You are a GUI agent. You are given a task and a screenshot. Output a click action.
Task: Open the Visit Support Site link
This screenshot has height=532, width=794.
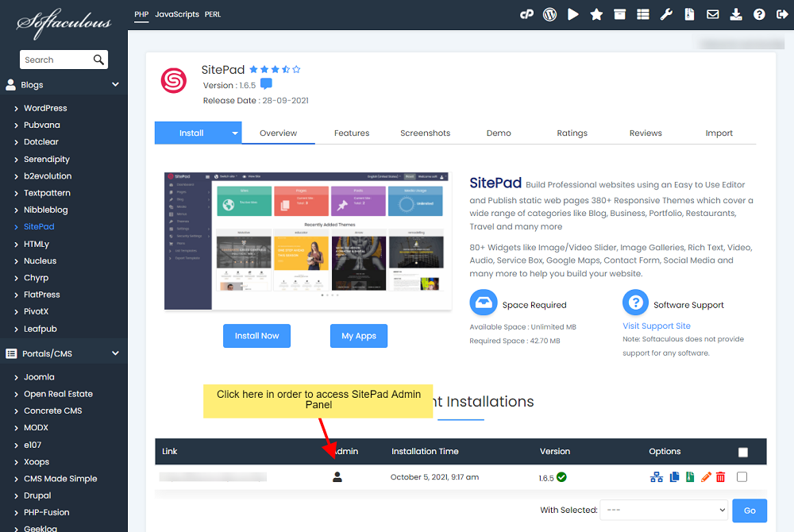point(657,326)
